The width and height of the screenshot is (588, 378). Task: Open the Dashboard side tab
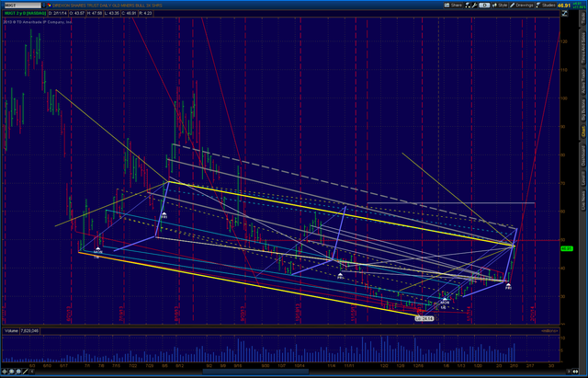583,156
